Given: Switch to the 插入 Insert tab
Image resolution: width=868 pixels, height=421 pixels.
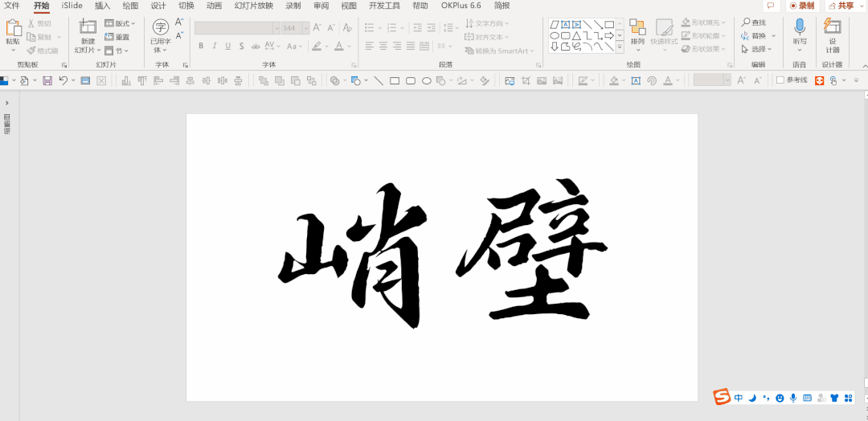Looking at the screenshot, I should 102,6.
